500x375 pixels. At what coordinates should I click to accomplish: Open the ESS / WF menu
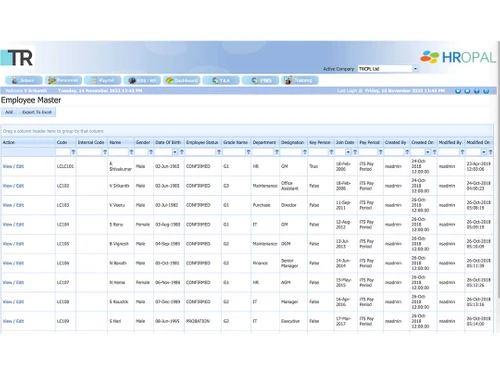tap(142, 80)
